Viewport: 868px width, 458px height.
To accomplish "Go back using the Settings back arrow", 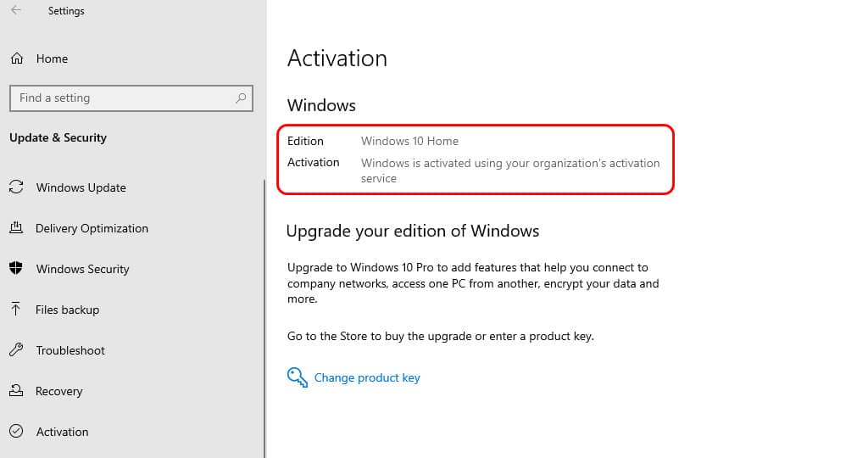I will pyautogui.click(x=16, y=10).
